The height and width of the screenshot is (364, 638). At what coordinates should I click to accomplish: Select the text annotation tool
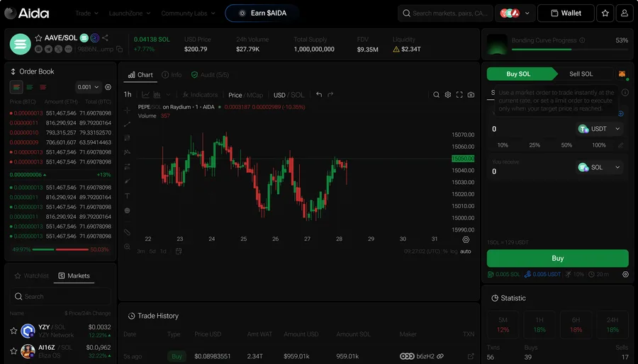pyautogui.click(x=127, y=196)
